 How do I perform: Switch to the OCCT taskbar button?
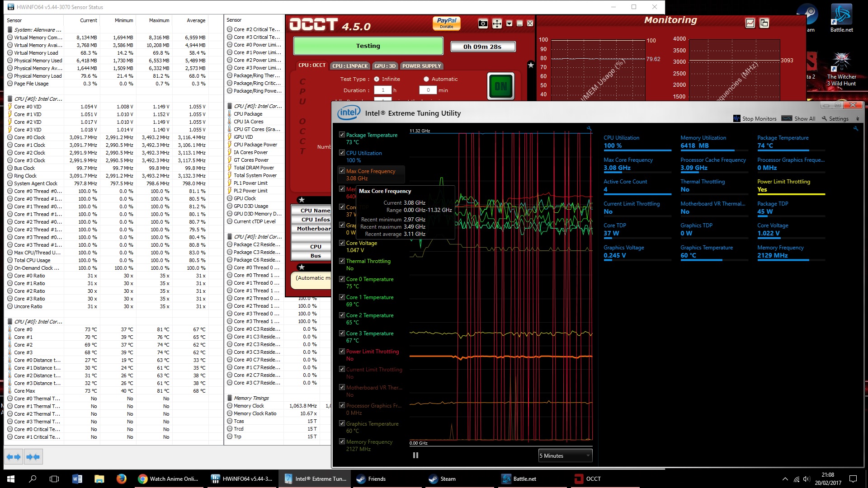(x=606, y=479)
